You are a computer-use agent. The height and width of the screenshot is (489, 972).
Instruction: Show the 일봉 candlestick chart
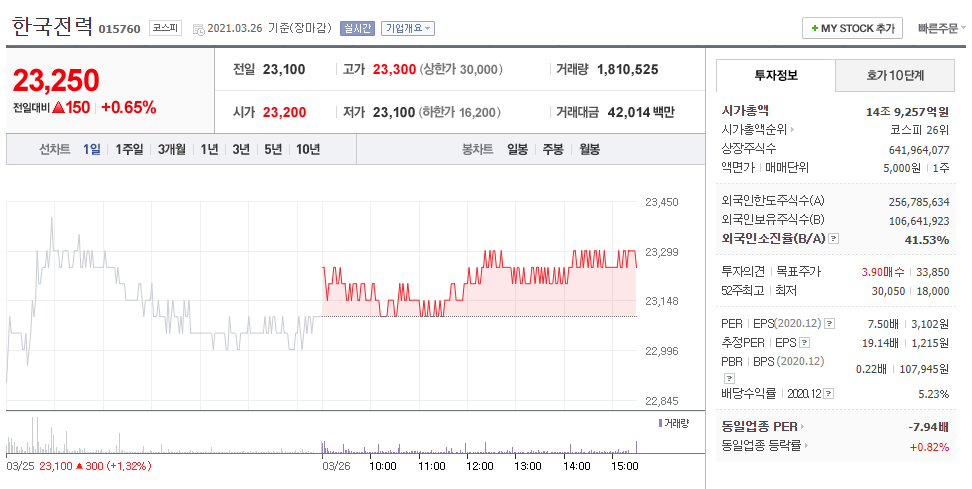[x=518, y=149]
